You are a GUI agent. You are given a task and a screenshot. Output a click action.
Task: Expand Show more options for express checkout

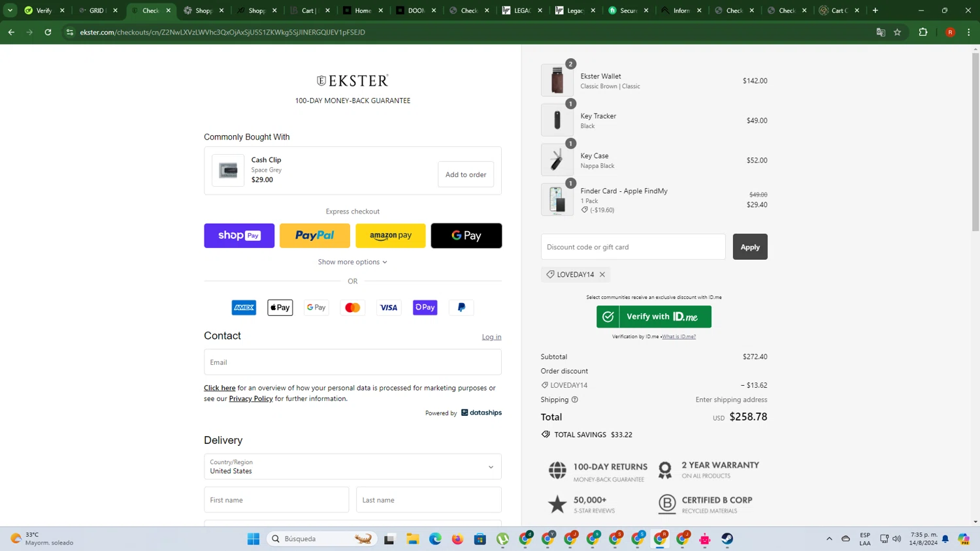(x=353, y=262)
